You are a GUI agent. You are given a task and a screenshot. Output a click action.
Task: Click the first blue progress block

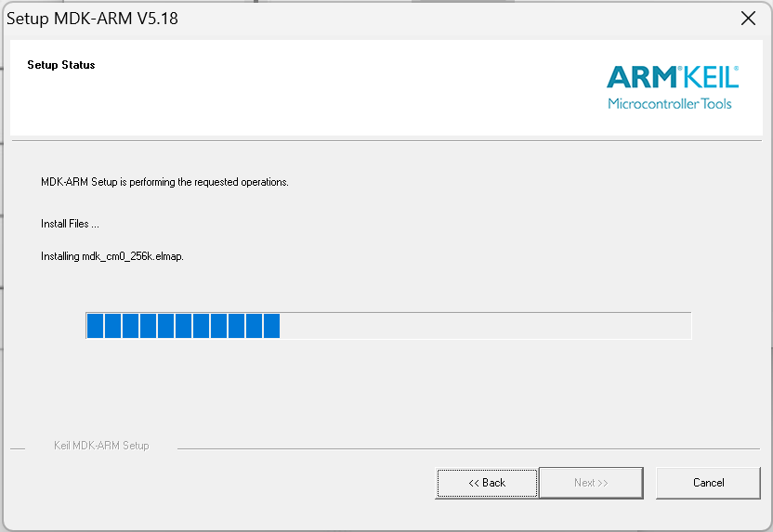(95, 326)
